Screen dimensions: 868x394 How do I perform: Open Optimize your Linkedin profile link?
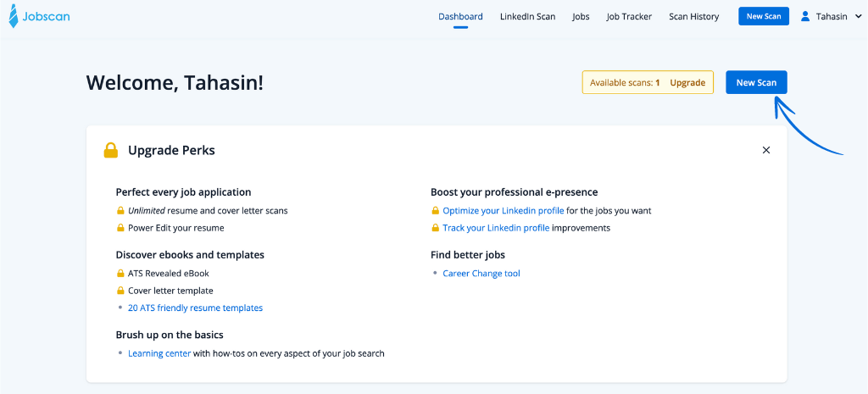click(504, 211)
